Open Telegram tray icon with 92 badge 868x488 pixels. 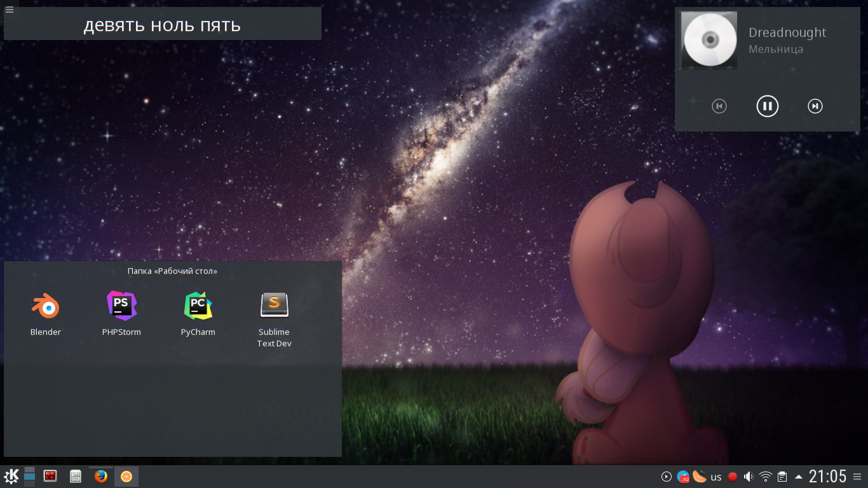(x=683, y=477)
